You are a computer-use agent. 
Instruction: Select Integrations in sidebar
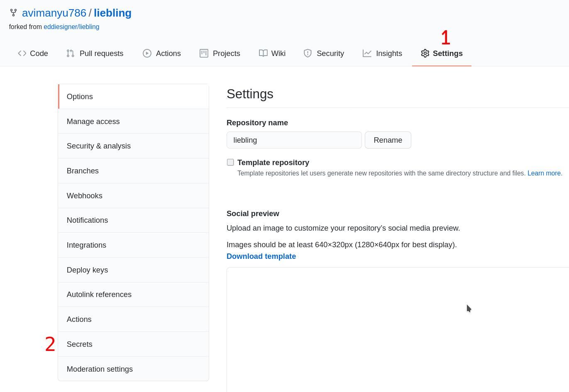click(133, 245)
